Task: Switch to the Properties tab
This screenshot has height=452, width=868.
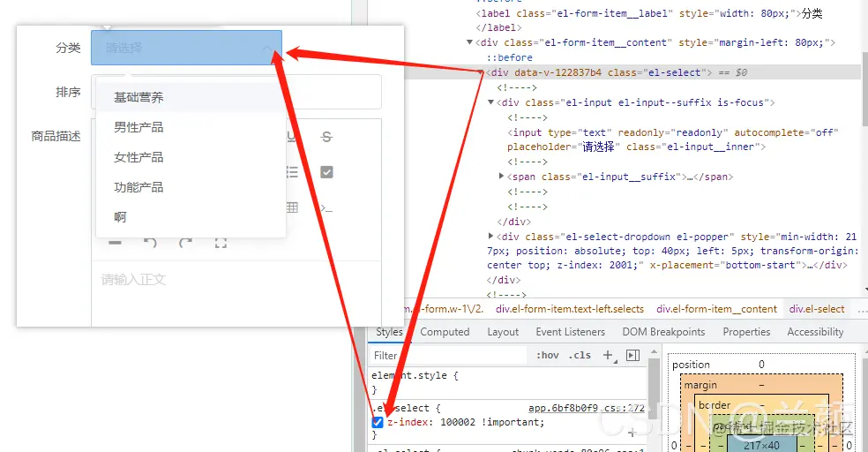Action: coord(746,332)
